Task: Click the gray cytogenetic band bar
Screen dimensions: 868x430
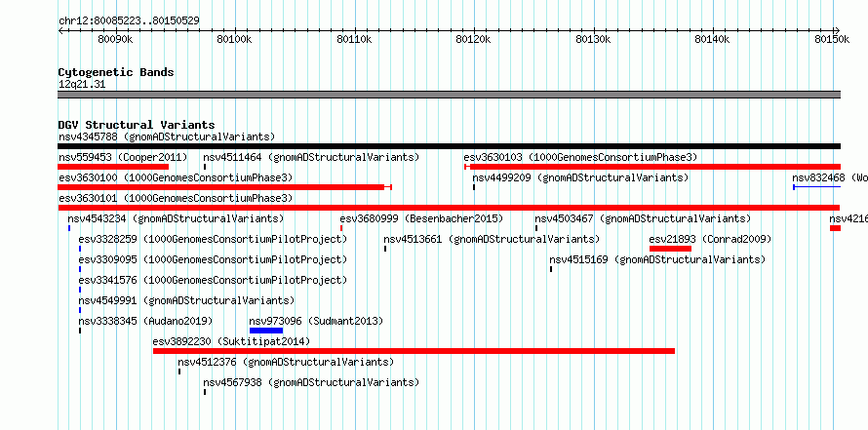Action: point(449,95)
